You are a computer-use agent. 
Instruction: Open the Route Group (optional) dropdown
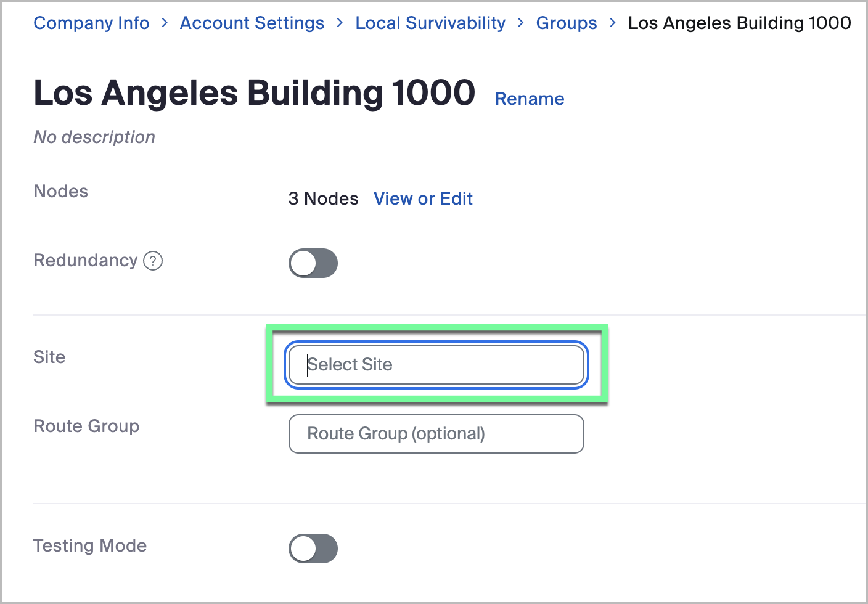[x=436, y=434]
